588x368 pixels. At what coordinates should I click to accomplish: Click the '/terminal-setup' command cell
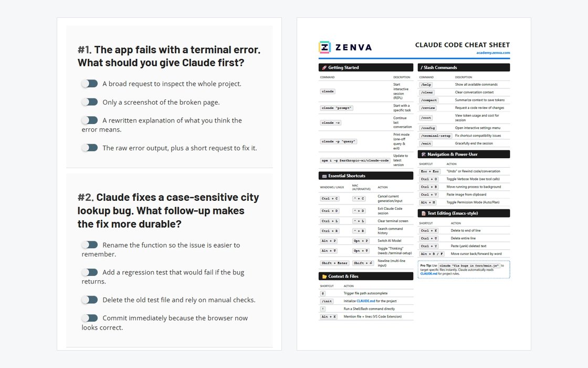click(x=435, y=136)
